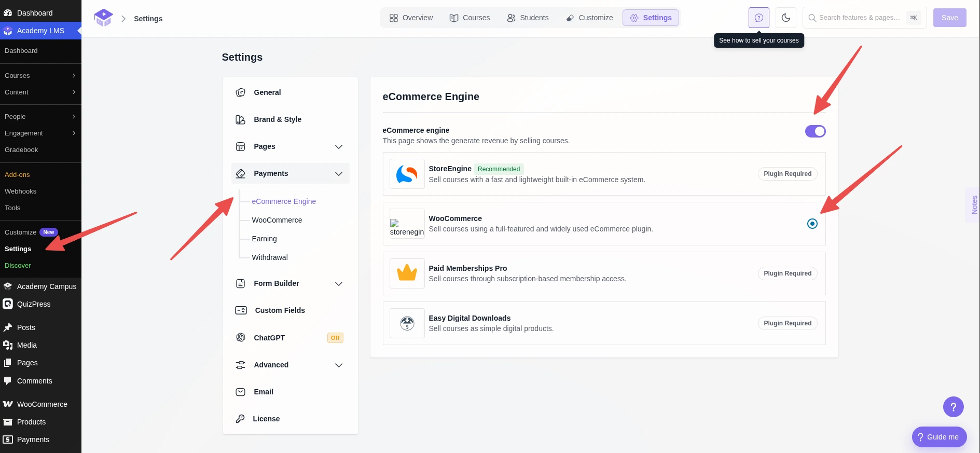980x453 pixels.
Task: Click the QuizPress sidebar icon
Action: click(8, 304)
